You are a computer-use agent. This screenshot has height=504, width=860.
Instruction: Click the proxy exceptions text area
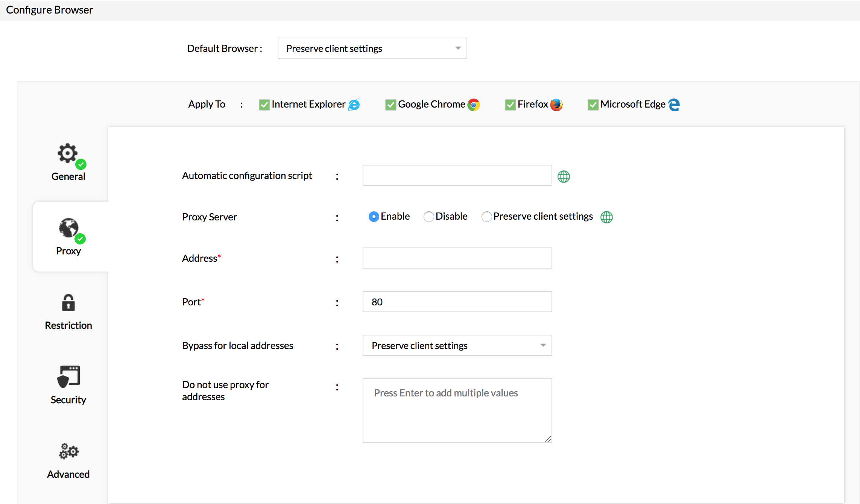457,411
